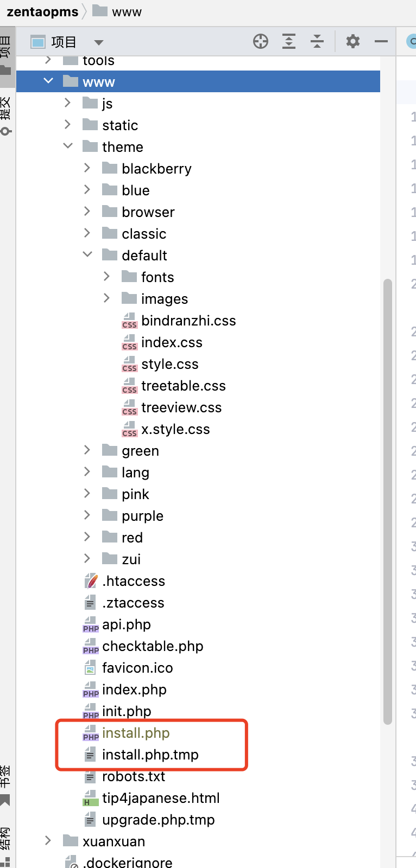Viewport: 416px width, 868px height.
Task: Expand the blackberry folder
Action: click(87, 168)
